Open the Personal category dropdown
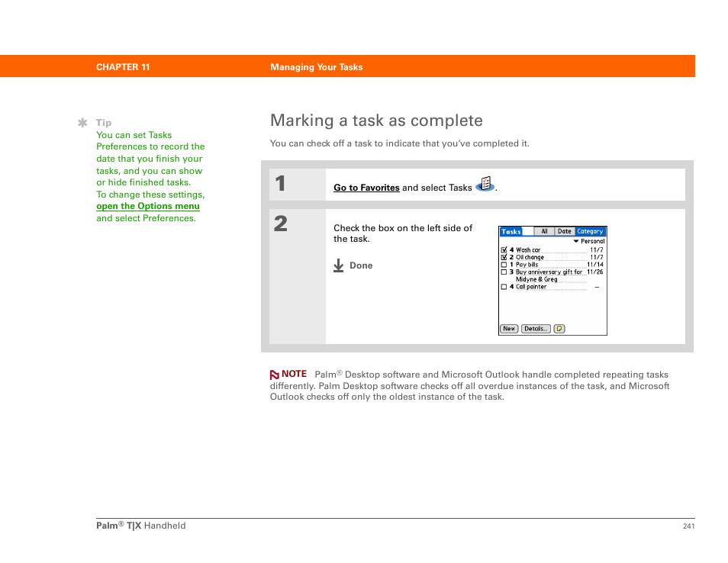This screenshot has width=728, height=563. pyautogui.click(x=589, y=241)
